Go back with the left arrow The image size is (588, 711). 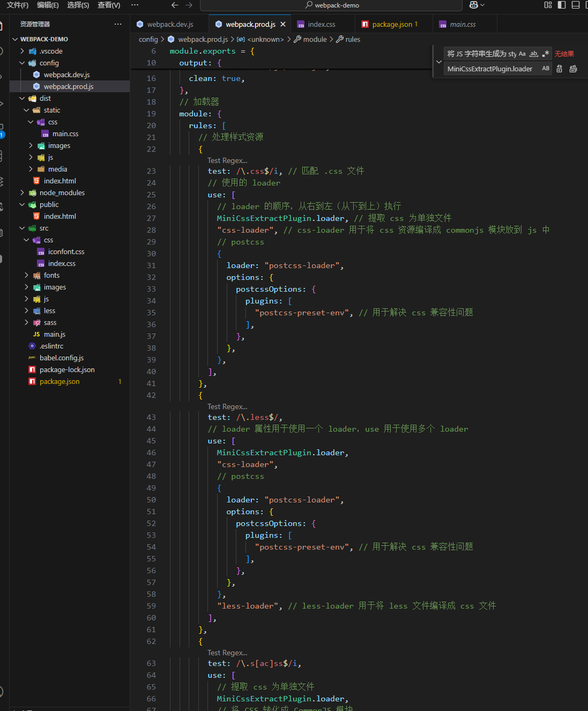[x=175, y=5]
